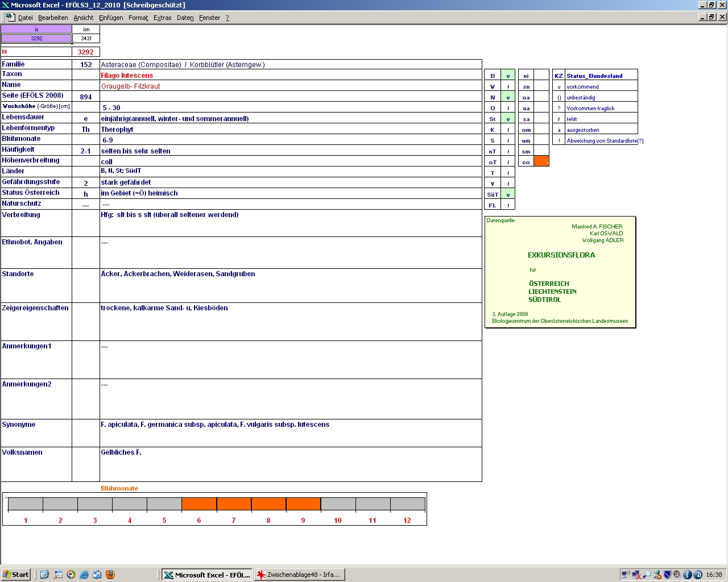Screen dimensions: 728x582
Task: Click the Outlook Express quick launch icon
Action: (x=97, y=575)
